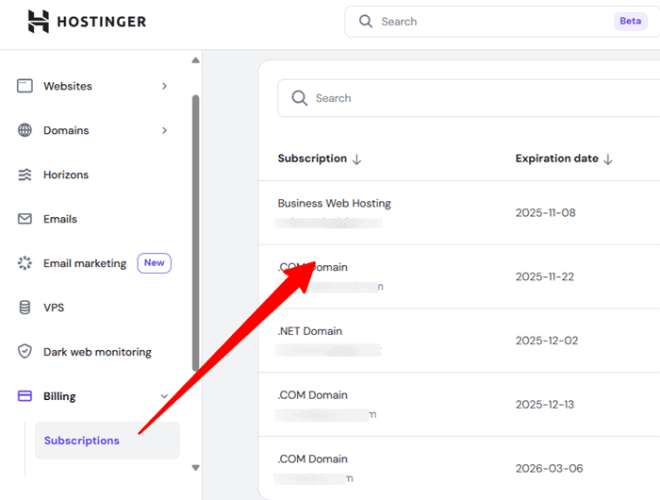The image size is (660, 500).
Task: Click the Subscription column header
Action: 312,159
